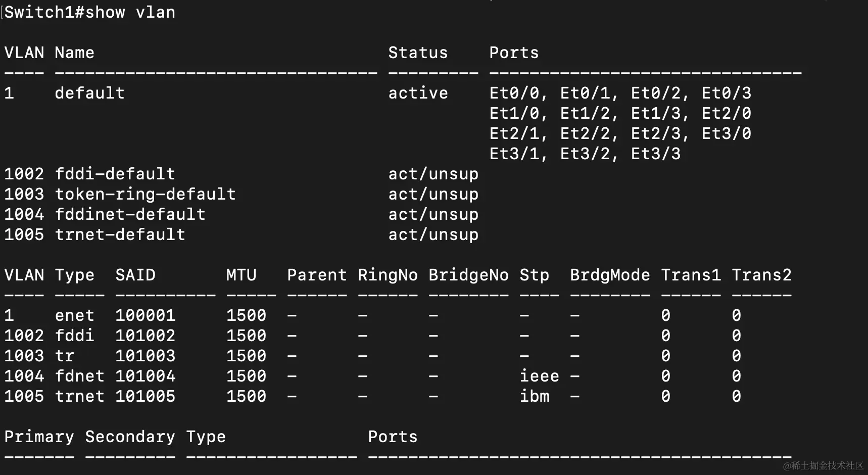868x475 pixels.
Task: Select the 'default' VLAN name
Action: point(90,93)
